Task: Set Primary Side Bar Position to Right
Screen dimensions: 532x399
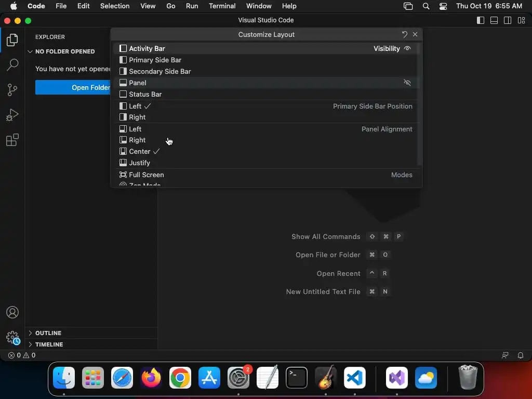Action: 267,117
